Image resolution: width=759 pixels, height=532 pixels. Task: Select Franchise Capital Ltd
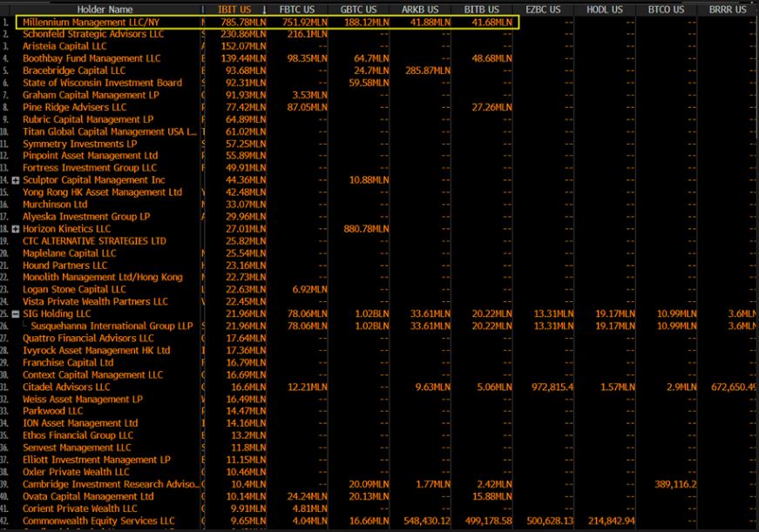pyautogui.click(x=68, y=363)
